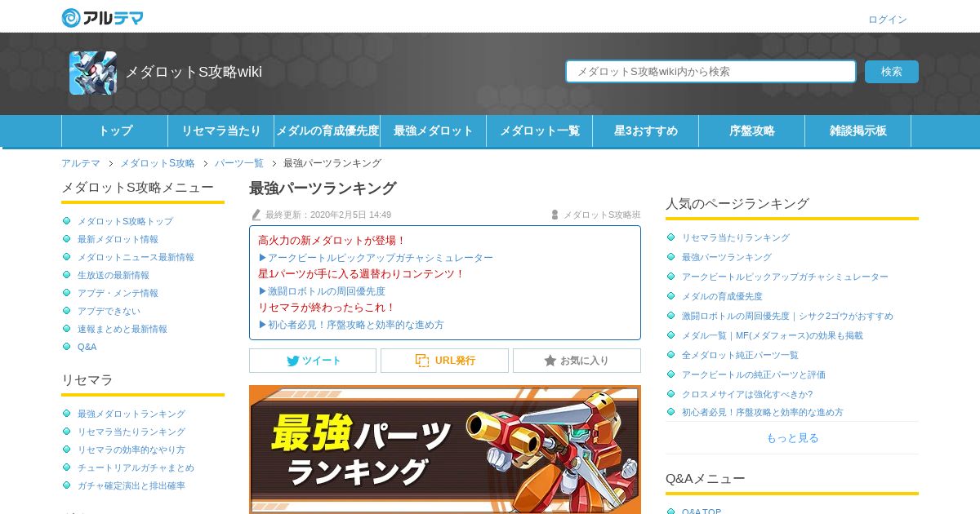Open リセマラ当たりランキング in the popular pages ranking
This screenshot has width=980, height=514.
click(736, 237)
